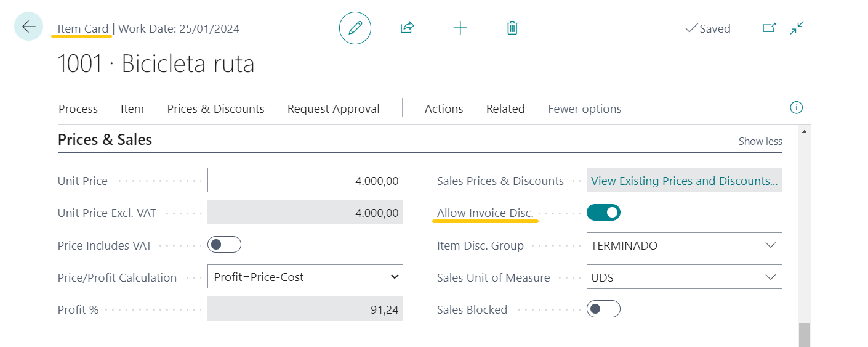Viewport: 868px width, 347px height.
Task: Click the Sales Prices & Discounts label
Action: click(500, 181)
